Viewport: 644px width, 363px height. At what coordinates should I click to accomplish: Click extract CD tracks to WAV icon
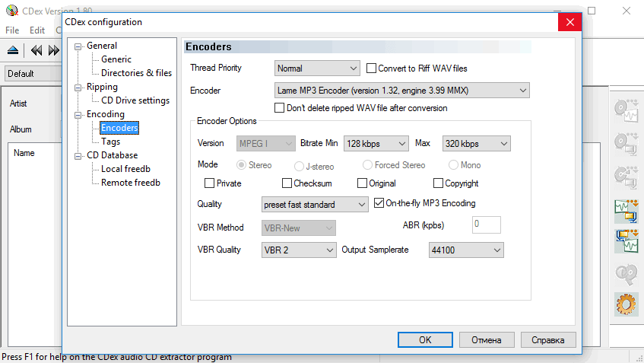[627, 110]
